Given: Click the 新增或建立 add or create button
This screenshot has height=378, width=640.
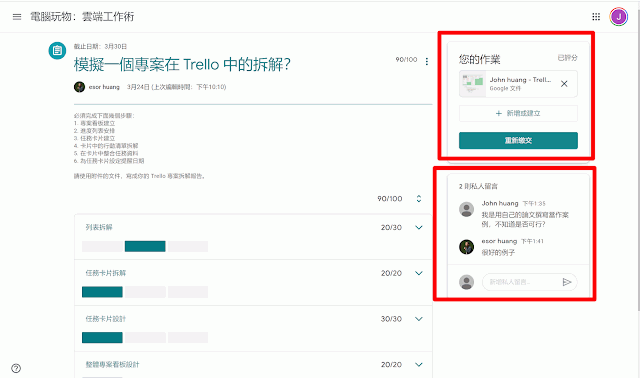Looking at the screenshot, I should 518,113.
